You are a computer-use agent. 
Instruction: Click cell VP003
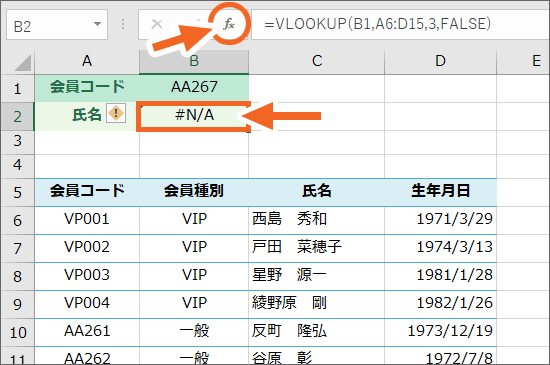coord(87,277)
